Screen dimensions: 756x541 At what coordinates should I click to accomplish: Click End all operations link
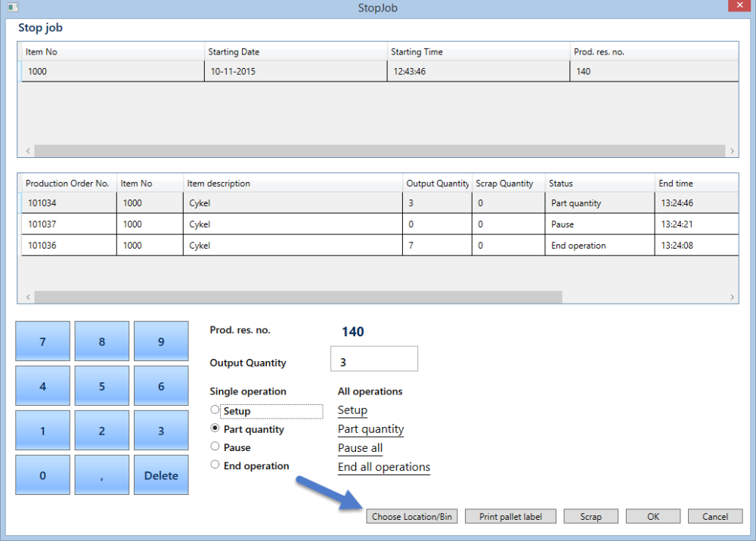[x=384, y=467]
